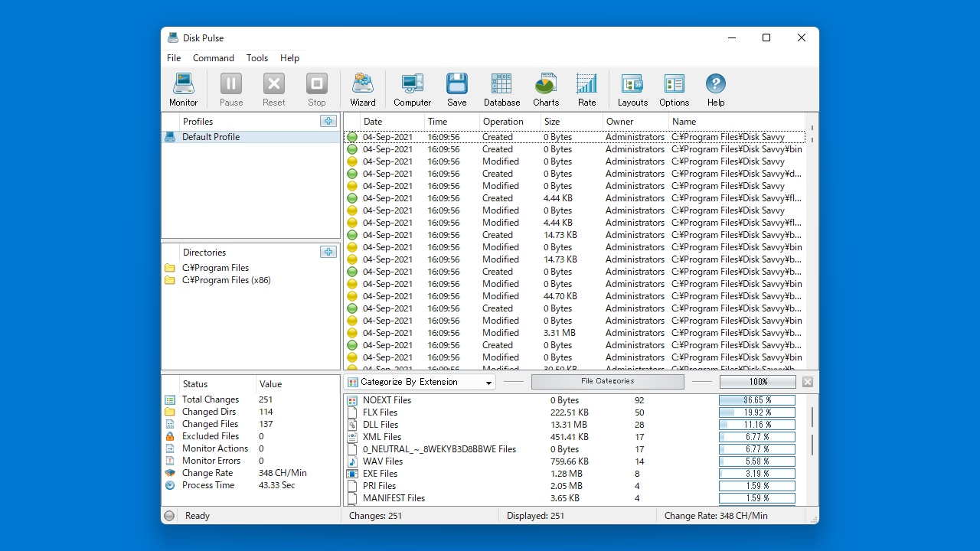Click the Process Time clock icon

(170, 485)
